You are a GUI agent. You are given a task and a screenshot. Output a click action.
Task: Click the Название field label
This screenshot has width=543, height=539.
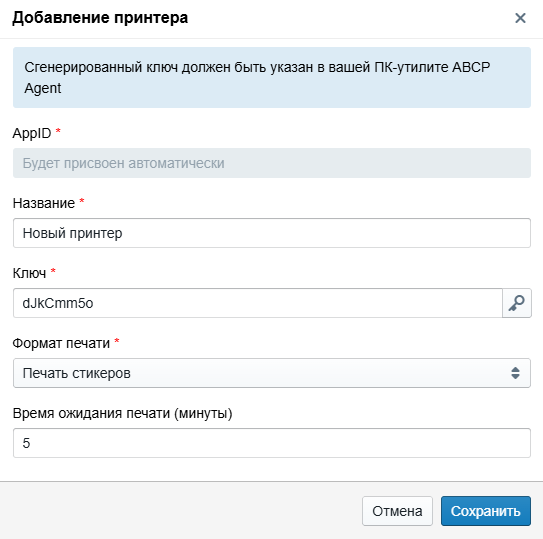tap(44, 203)
